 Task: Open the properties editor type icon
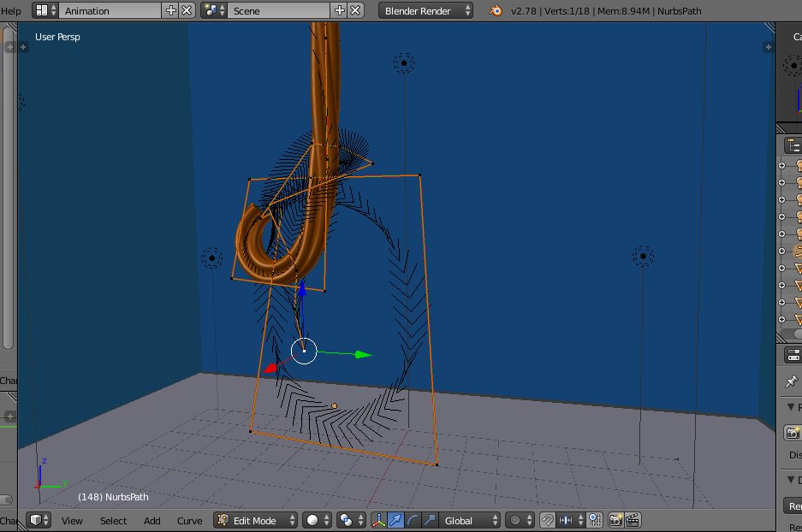(793, 355)
